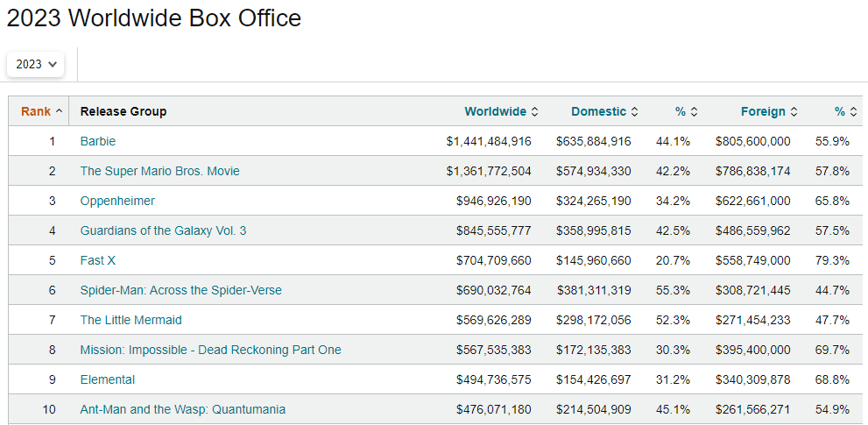The image size is (868, 425).
Task: Click the Release Group column header
Action: [x=123, y=111]
